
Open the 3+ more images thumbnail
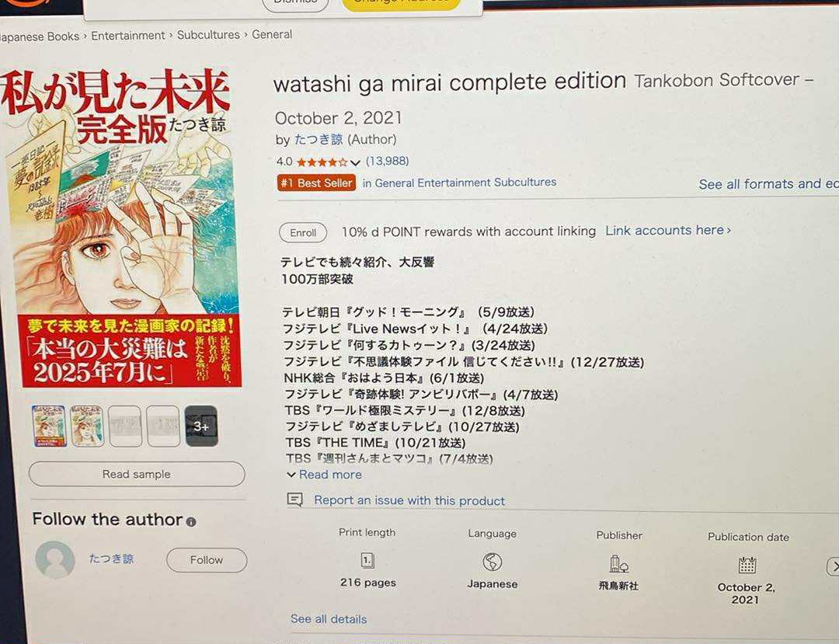tap(201, 426)
